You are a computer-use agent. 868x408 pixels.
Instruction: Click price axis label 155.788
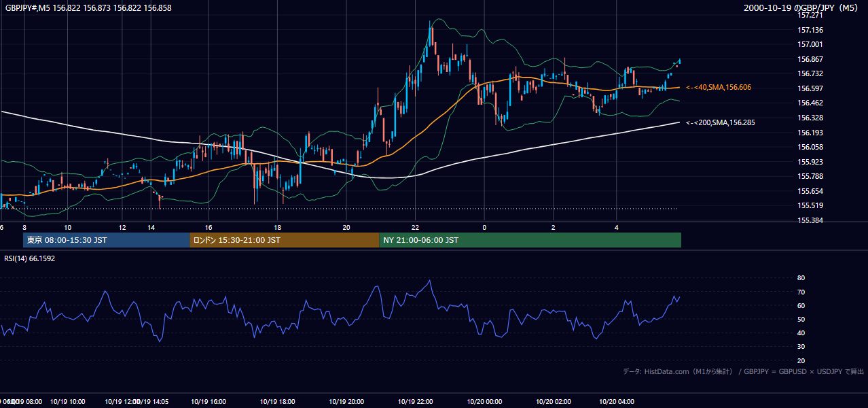click(810, 176)
